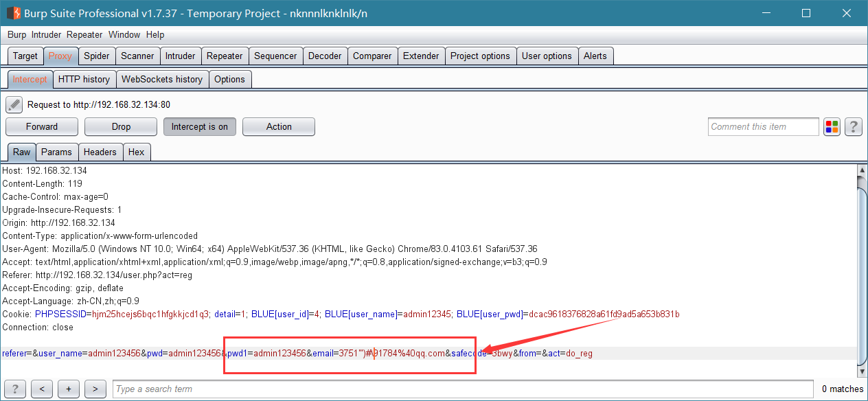Click the Burp Suite logo in title bar
Viewport: 868px width, 401px height.
tap(13, 13)
